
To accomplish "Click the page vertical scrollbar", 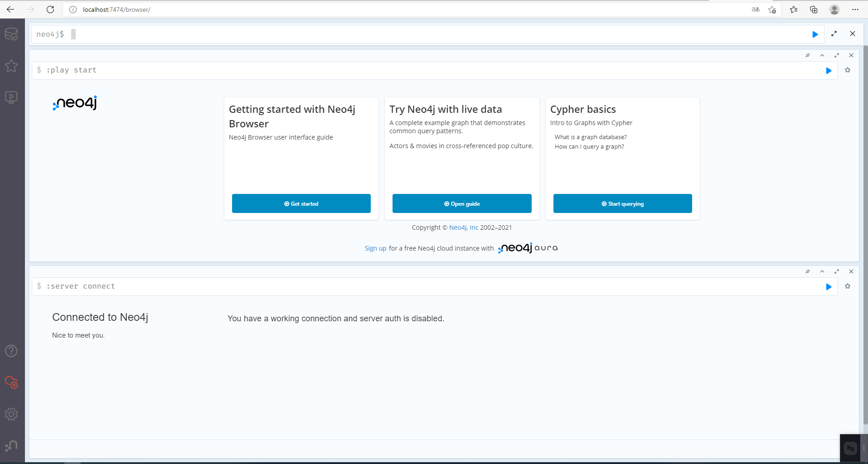I will click(865, 235).
